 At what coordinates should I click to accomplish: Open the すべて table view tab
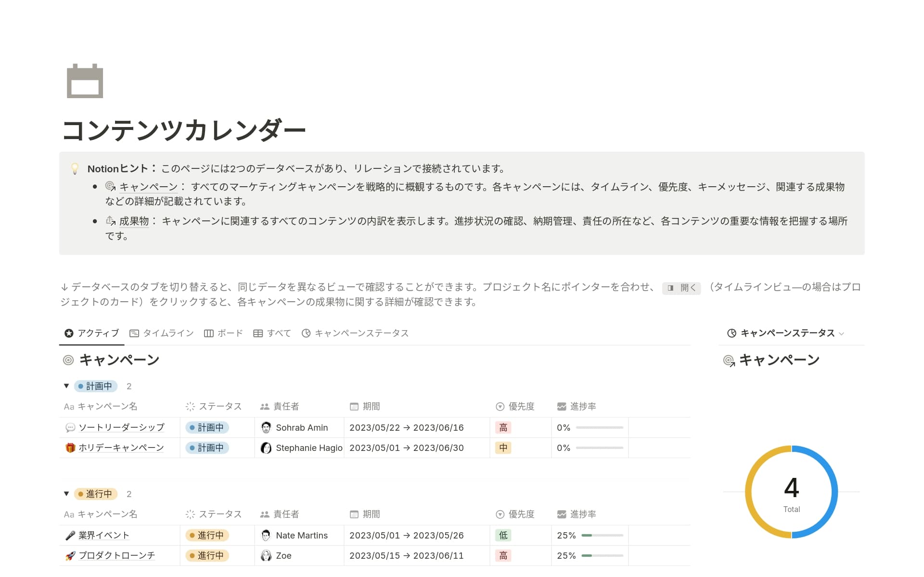pyautogui.click(x=272, y=333)
